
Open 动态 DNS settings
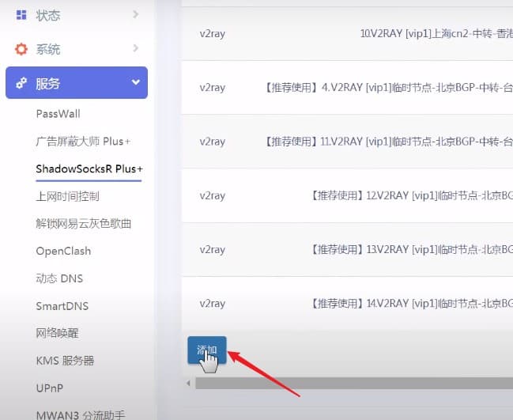[59, 278]
